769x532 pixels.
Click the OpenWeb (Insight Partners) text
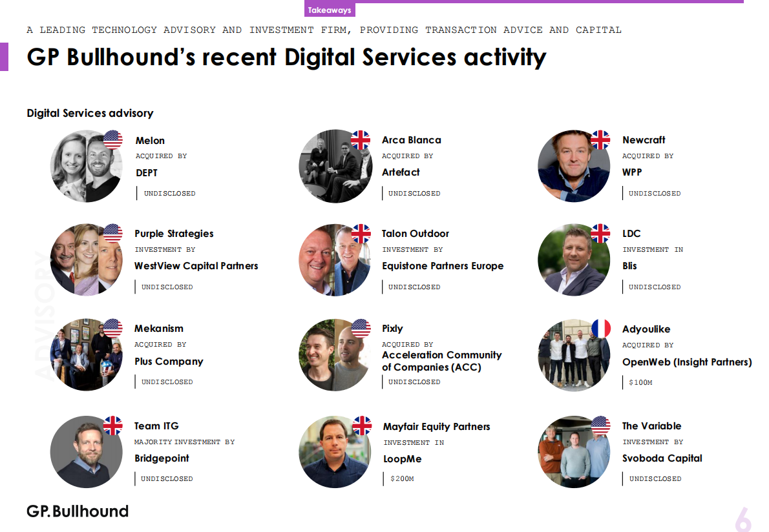pos(686,362)
